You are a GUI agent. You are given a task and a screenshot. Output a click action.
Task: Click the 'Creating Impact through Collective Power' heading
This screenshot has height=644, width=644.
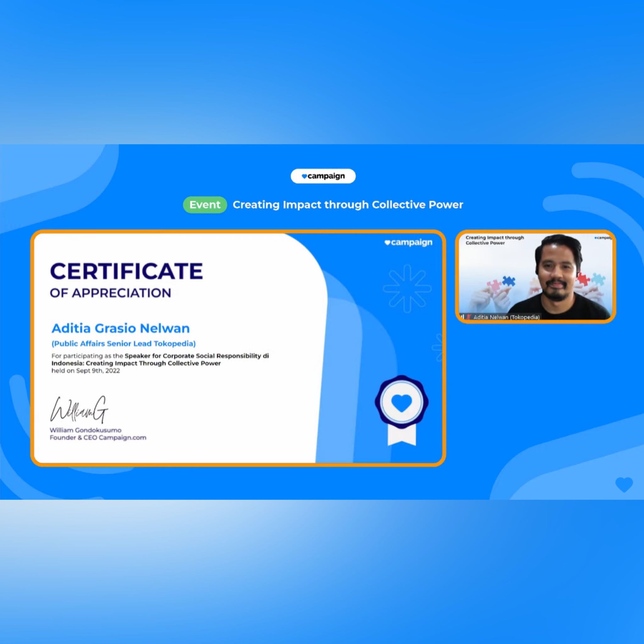pyautogui.click(x=348, y=205)
